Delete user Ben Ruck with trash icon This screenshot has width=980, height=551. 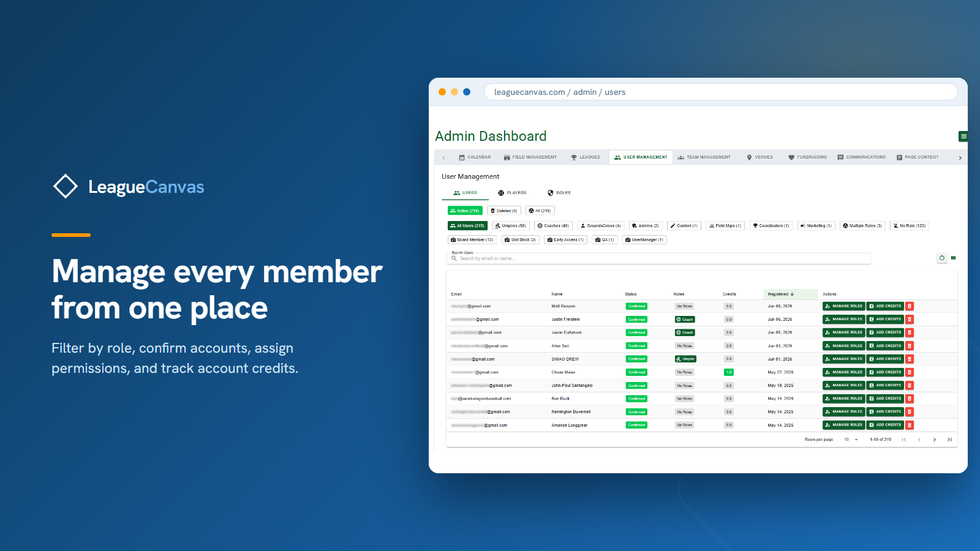click(910, 399)
